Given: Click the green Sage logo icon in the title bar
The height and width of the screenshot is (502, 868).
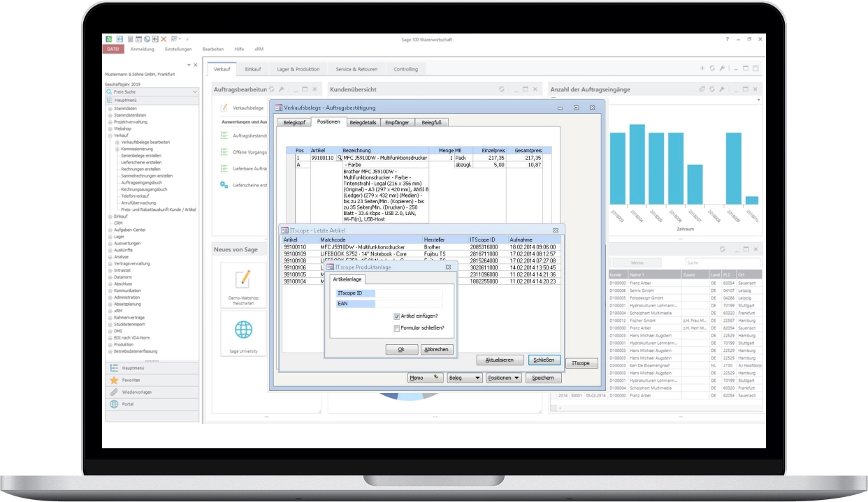Looking at the screenshot, I should point(108,39).
